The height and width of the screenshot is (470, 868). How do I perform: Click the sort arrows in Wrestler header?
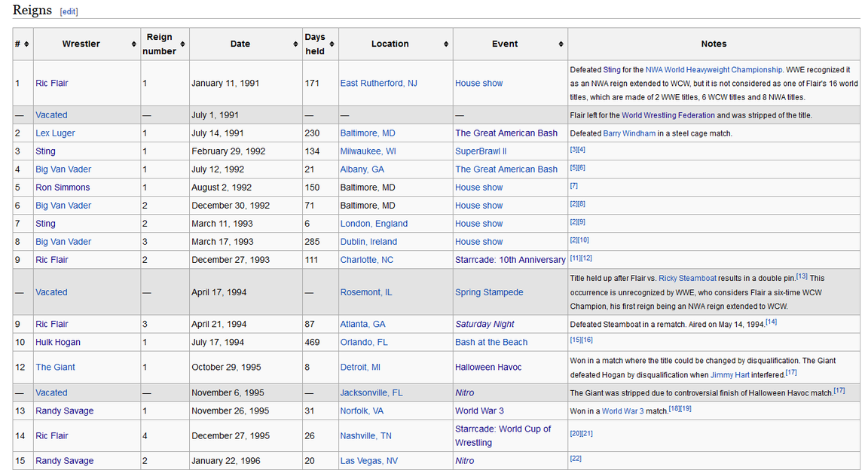[133, 44]
